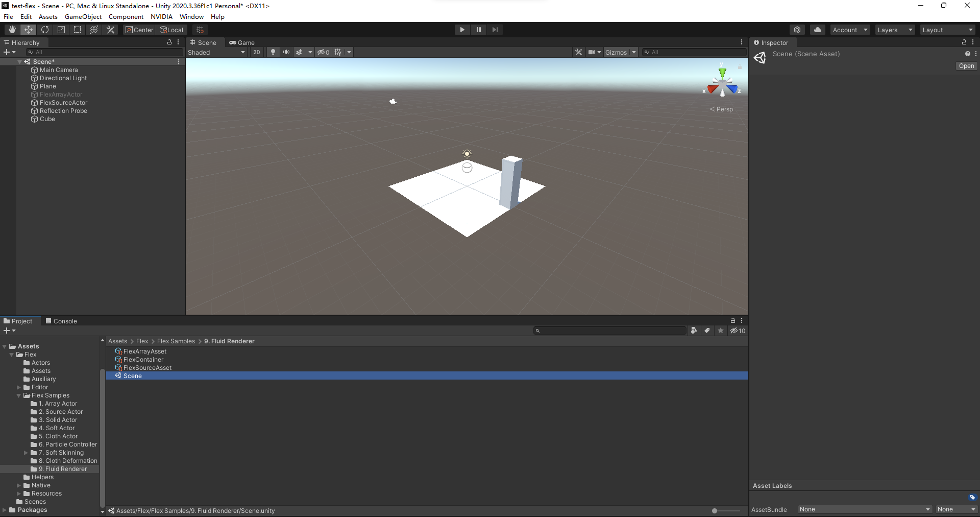Viewport: 980px width, 517px height.
Task: Lock the Hierarchy panel
Action: coord(169,42)
